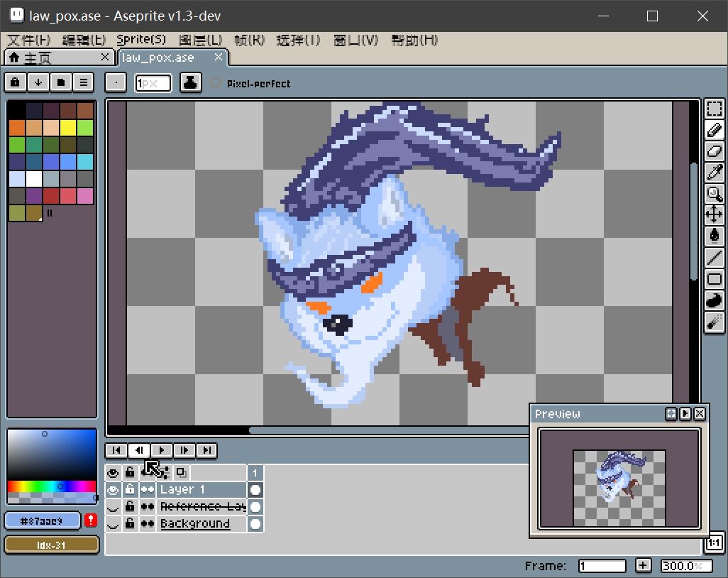Select the Pencil tool

coord(714,130)
